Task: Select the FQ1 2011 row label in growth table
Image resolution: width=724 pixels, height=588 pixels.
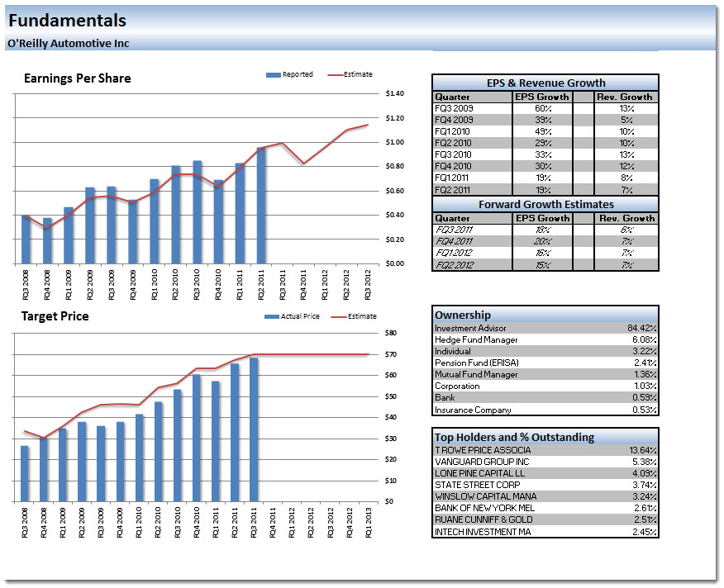Action: click(x=451, y=178)
